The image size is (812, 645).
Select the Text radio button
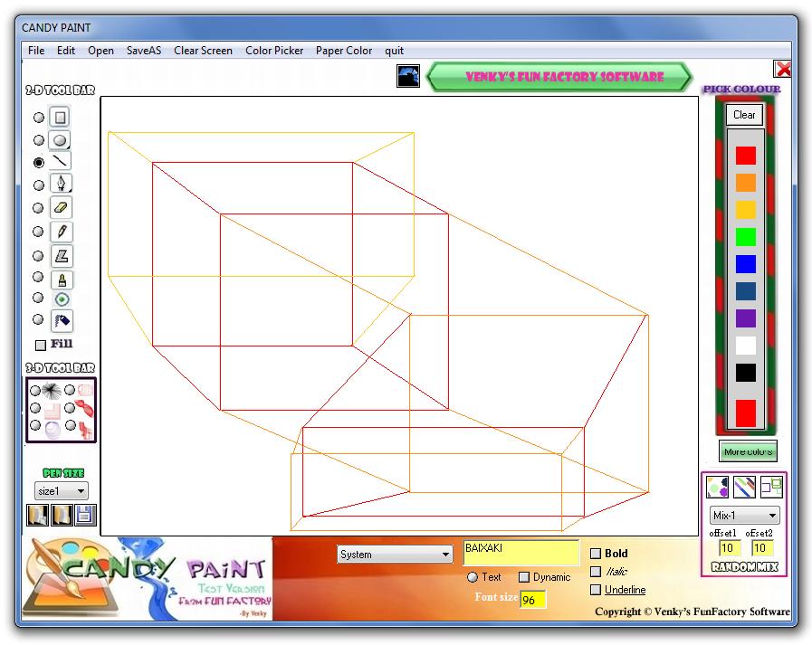click(473, 577)
